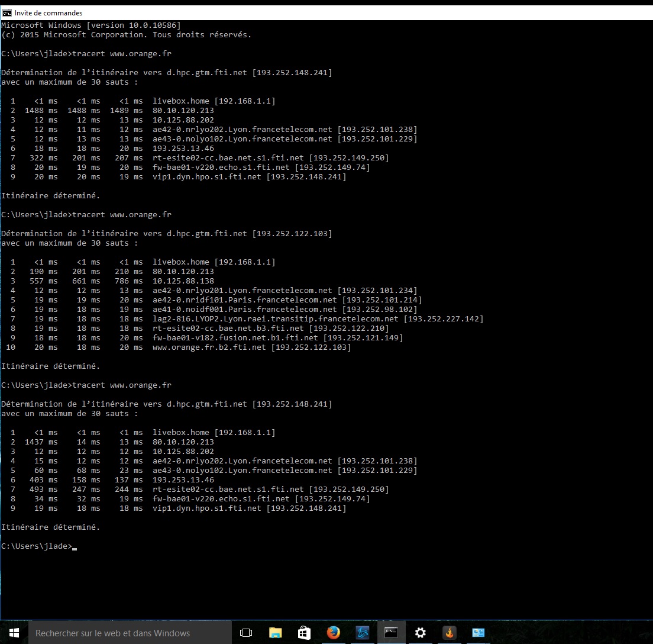Click the 'Invite de commandes' window title

click(x=49, y=13)
